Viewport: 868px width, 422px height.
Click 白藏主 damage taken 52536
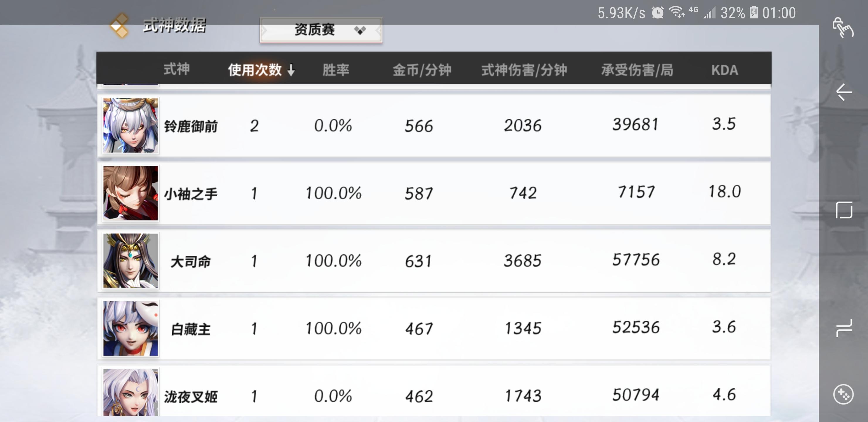tap(636, 327)
